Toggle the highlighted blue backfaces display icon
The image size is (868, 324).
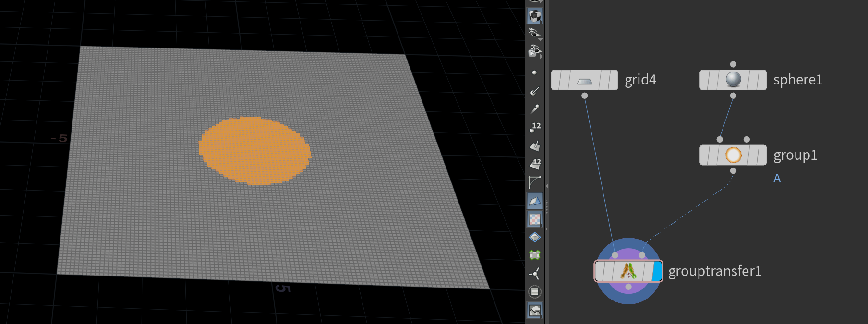coord(535,201)
